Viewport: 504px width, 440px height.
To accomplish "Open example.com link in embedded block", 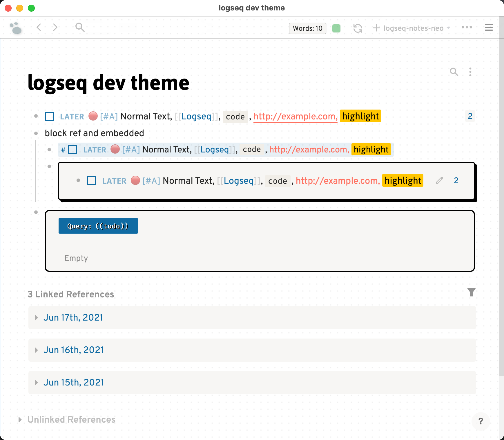I will tap(338, 181).
